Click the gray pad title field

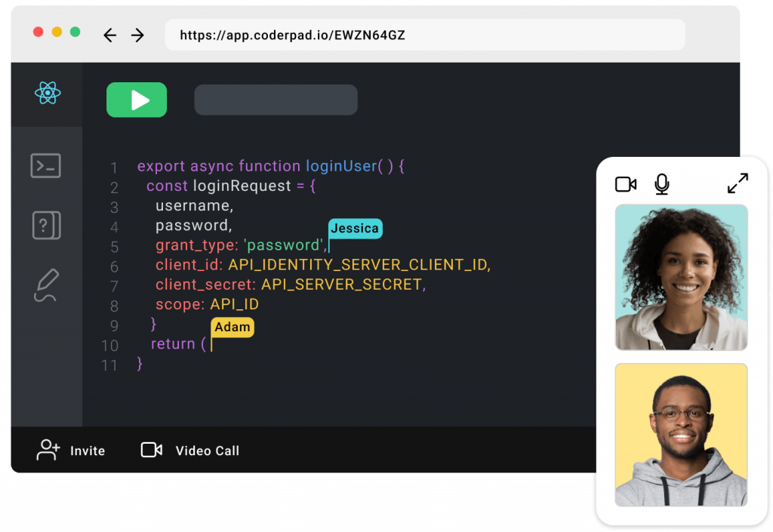[x=276, y=100]
